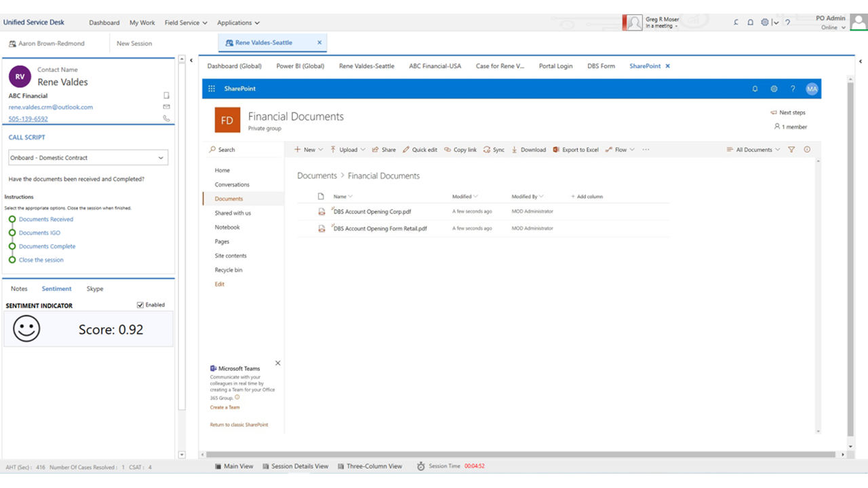This screenshot has height=488, width=868.
Task: Click the file type column header icon
Action: pos(321,197)
